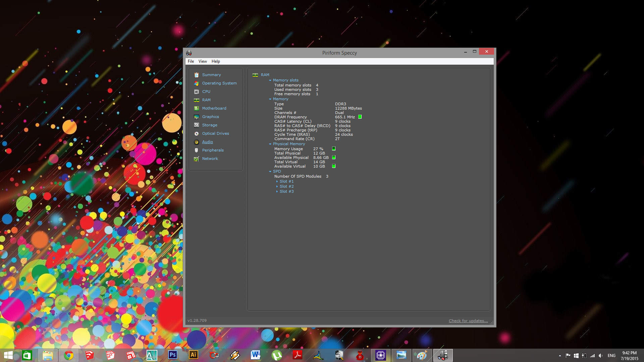Click the window resize grip corner
The width and height of the screenshot is (644, 362).
(492, 323)
